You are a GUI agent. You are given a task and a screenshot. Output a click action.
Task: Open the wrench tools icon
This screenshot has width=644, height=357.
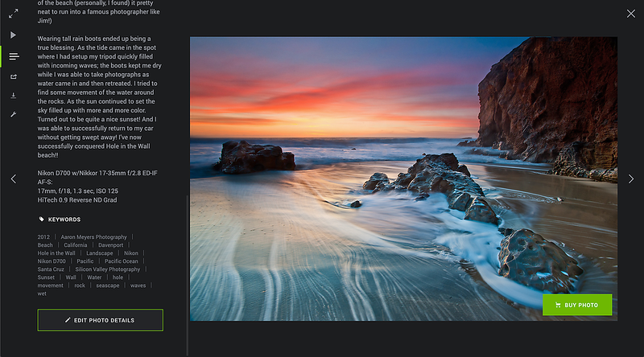(x=14, y=115)
